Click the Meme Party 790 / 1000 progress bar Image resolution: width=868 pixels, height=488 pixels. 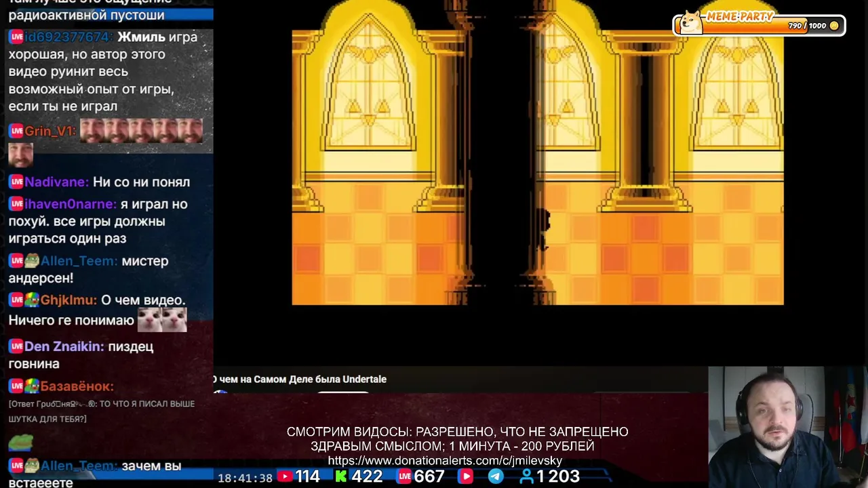click(759, 26)
